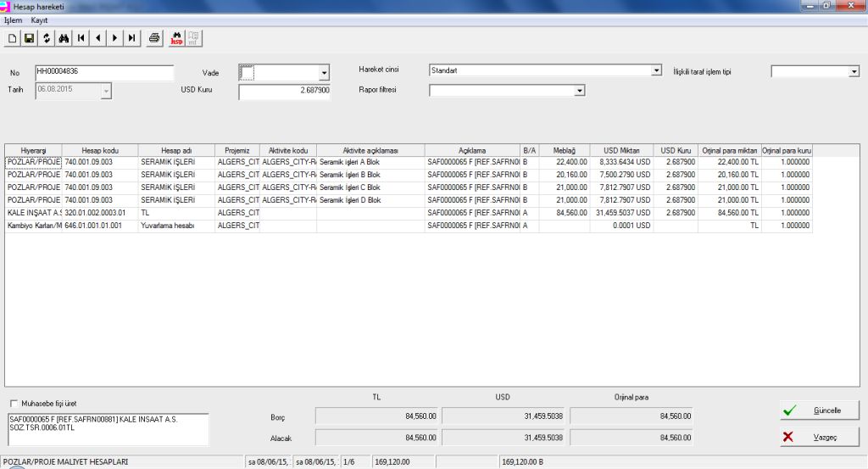Enable the Muhasebe fişi üret checkbox
The image size is (868, 469).
pos(14,404)
